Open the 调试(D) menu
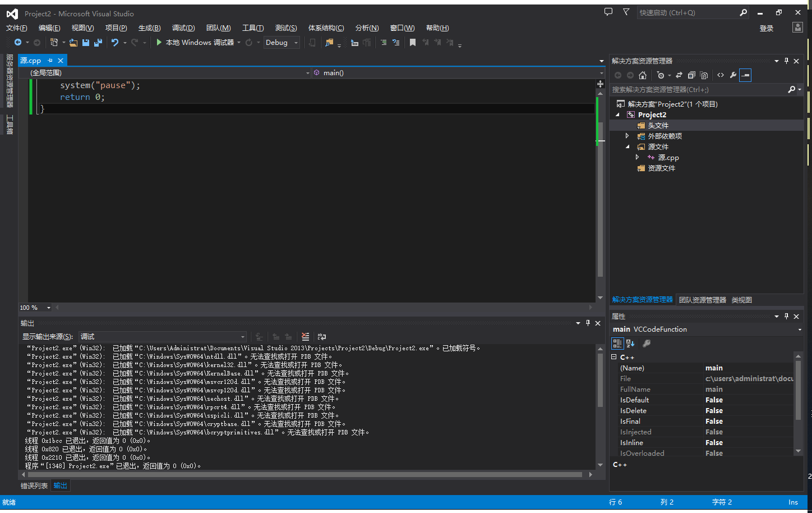The height and width of the screenshot is (513, 812). (183, 28)
